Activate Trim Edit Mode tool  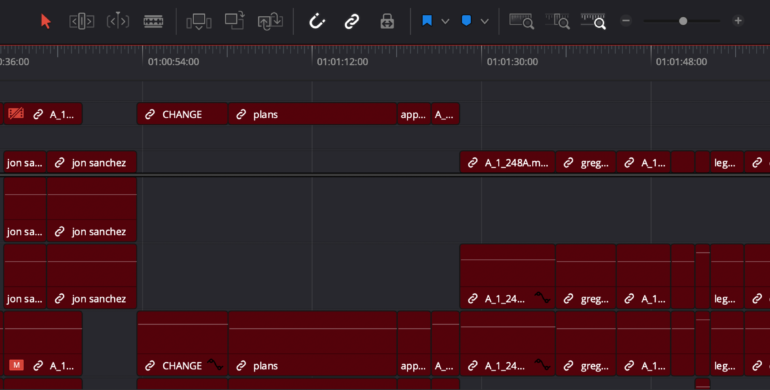pyautogui.click(x=82, y=21)
